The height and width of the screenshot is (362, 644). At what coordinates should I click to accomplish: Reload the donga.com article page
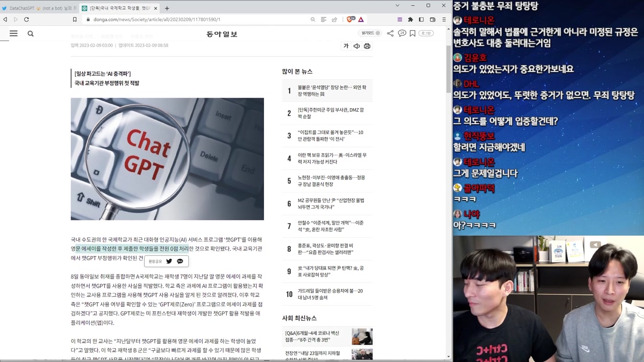26,20
